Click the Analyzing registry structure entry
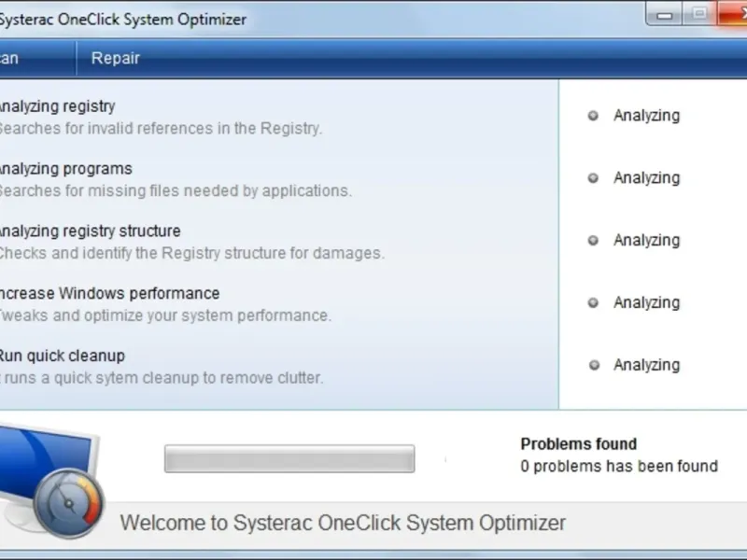This screenshot has width=747, height=560. [90, 231]
